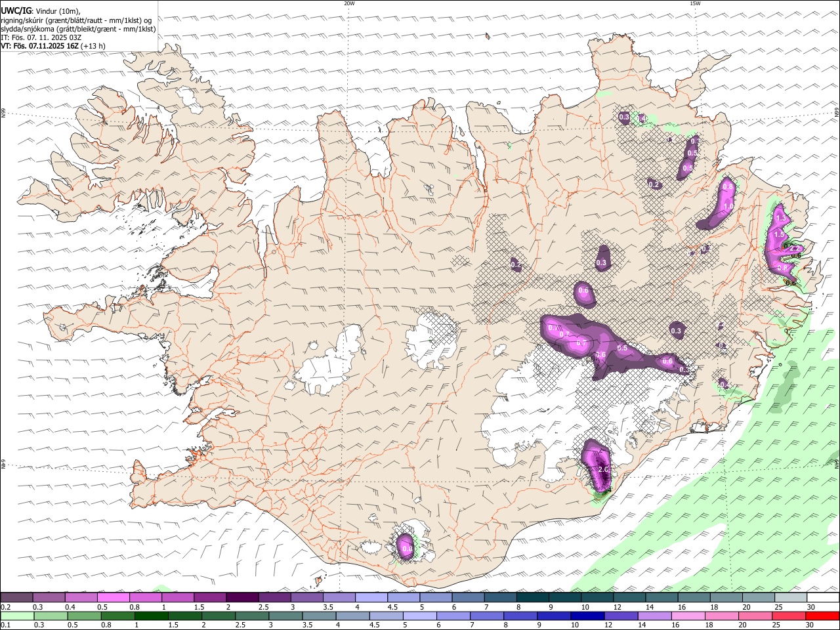
Task: Select the 'VT: Fös. 07.11.2025 16Z' valid time
Action: (x=40, y=46)
